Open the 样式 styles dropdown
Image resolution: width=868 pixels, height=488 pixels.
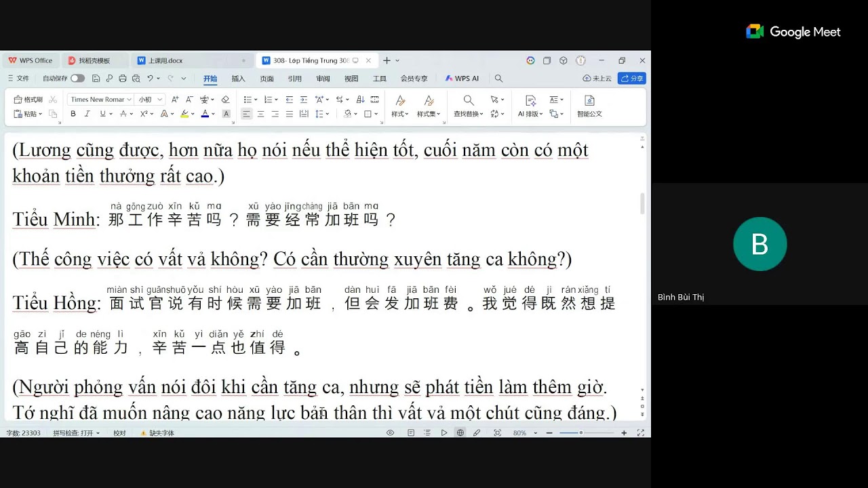pyautogui.click(x=400, y=106)
